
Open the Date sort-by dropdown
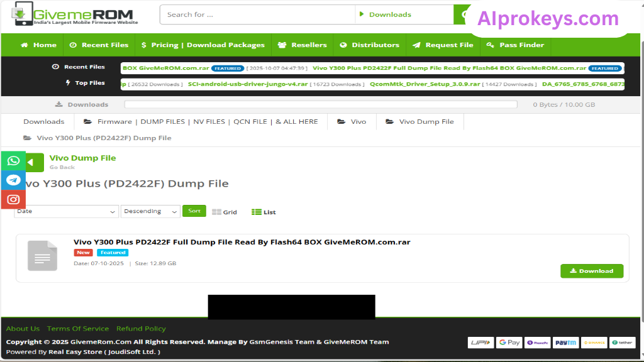66,211
